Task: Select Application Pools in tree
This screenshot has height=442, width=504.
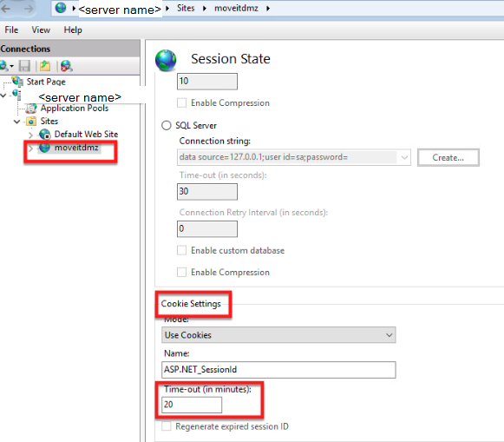Action: pos(75,109)
